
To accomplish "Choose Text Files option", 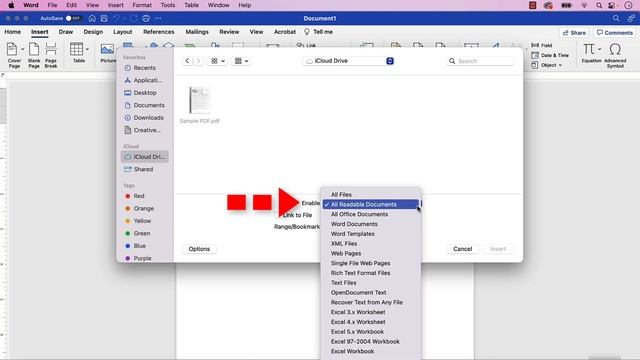I will pyautogui.click(x=371, y=283).
